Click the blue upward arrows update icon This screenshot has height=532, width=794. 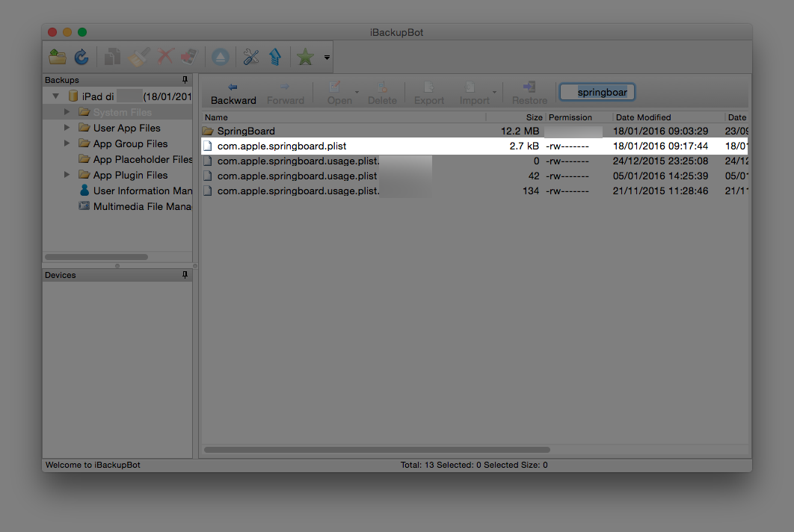[x=275, y=57]
